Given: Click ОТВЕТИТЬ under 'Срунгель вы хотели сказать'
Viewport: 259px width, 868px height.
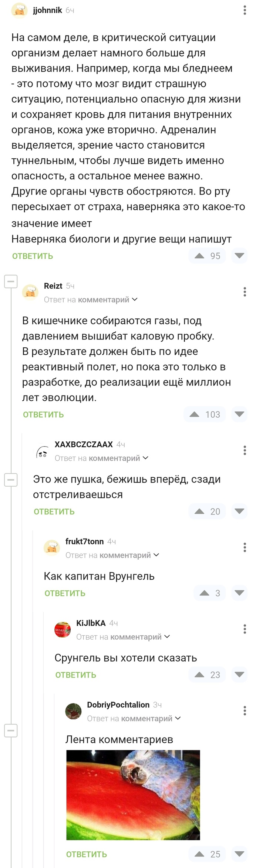Looking at the screenshot, I should tap(75, 675).
